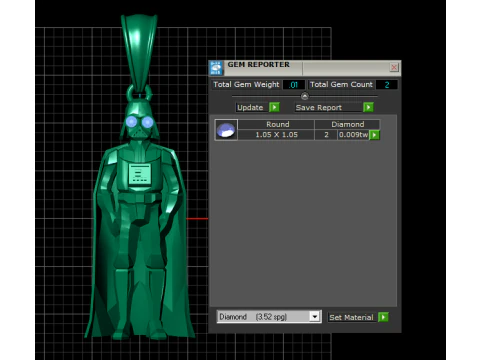
Task: Click the green arrow next to 0.009tw
Action: (x=375, y=135)
